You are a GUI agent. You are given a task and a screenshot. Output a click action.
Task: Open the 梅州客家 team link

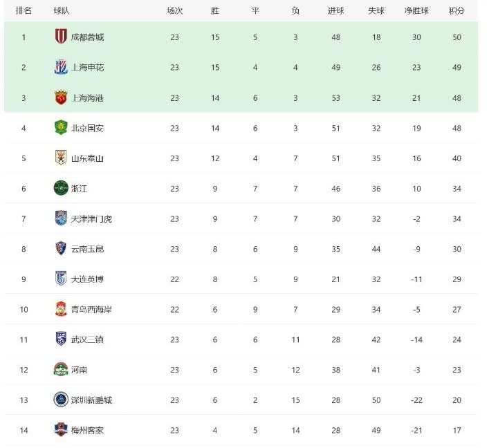(87, 430)
